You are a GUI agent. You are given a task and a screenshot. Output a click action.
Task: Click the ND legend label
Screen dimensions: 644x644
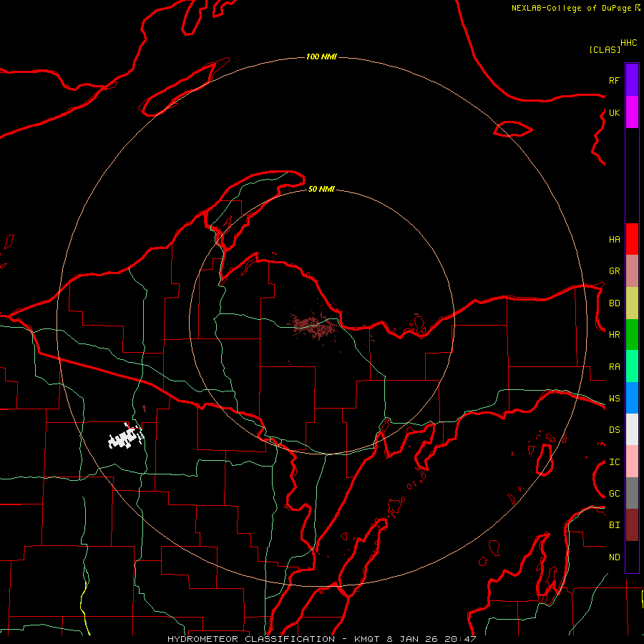[x=614, y=557]
